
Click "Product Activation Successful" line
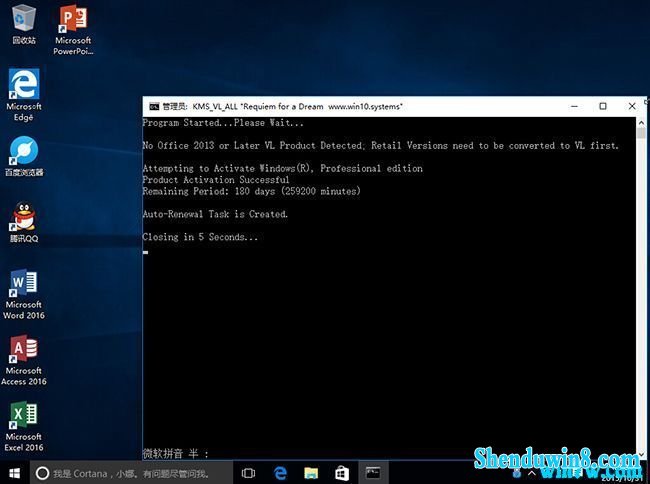(216, 180)
